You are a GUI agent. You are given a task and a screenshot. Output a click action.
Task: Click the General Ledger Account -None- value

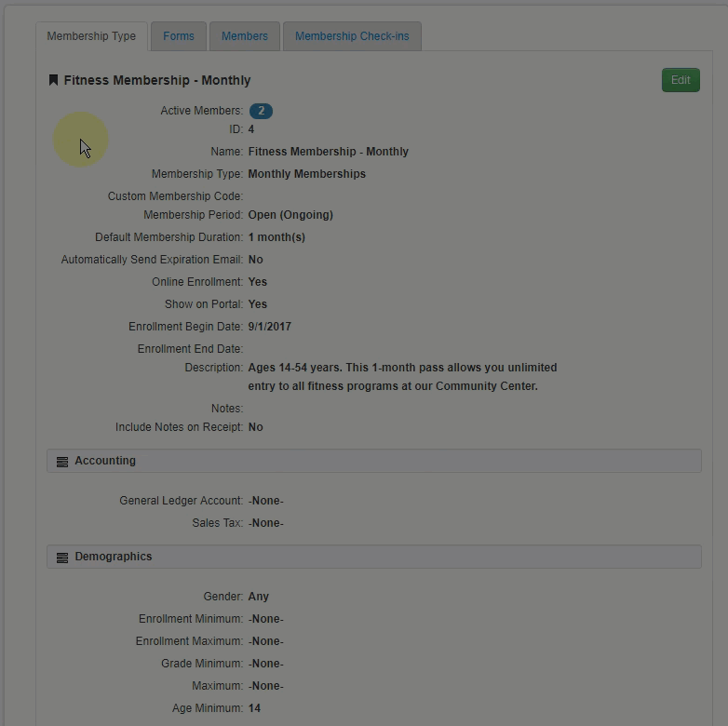pos(265,501)
